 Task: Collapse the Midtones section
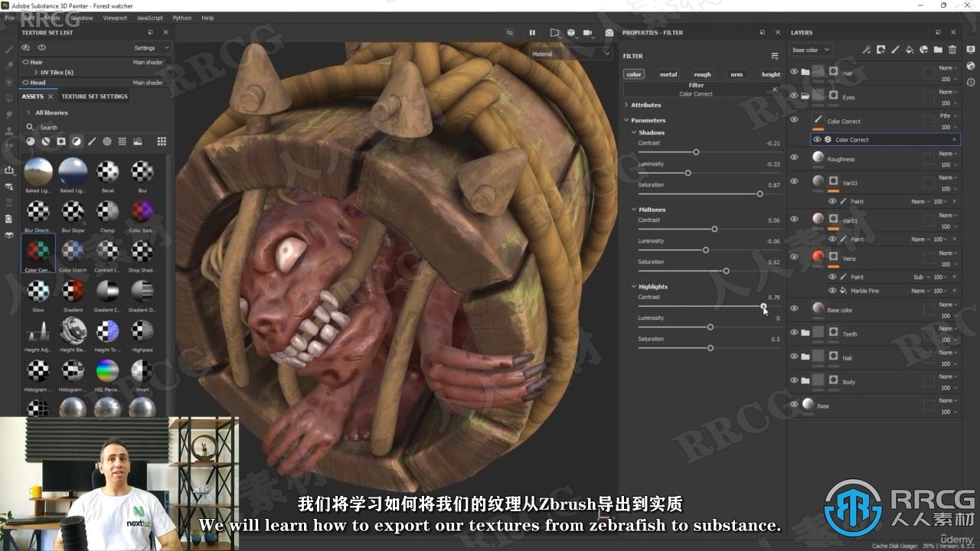click(634, 210)
